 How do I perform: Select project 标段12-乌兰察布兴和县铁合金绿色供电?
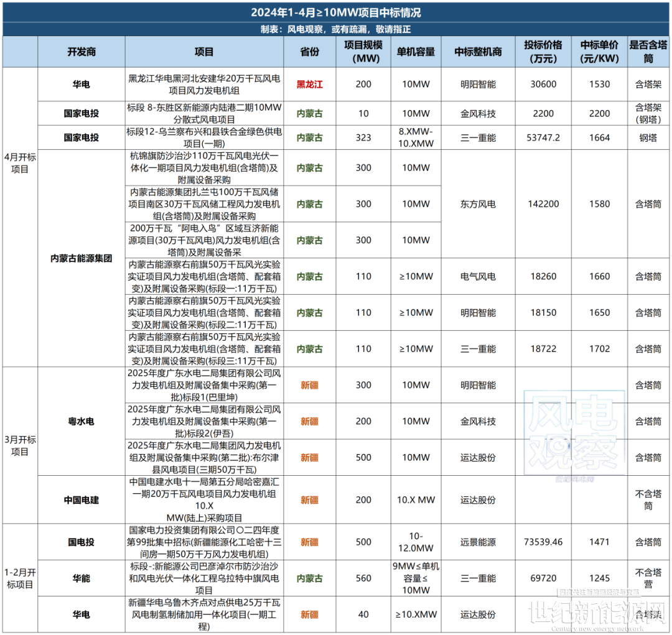tap(204, 137)
